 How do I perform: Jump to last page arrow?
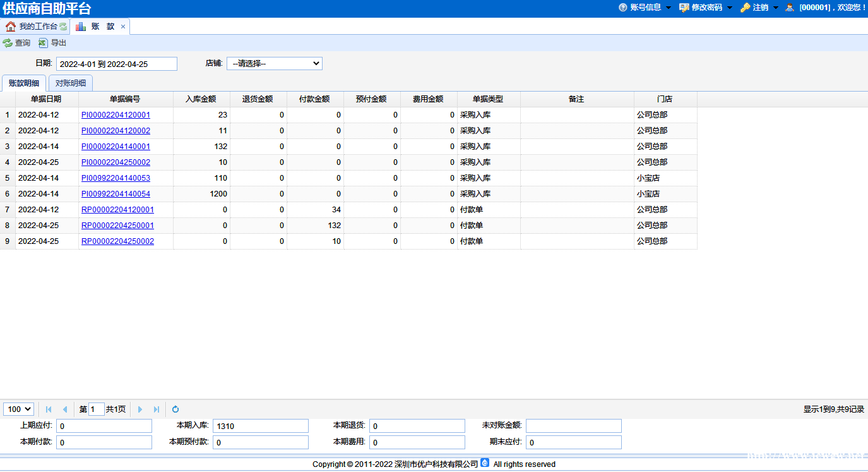click(x=157, y=409)
